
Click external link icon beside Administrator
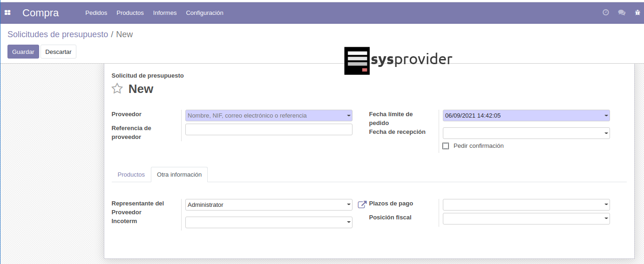point(362,205)
